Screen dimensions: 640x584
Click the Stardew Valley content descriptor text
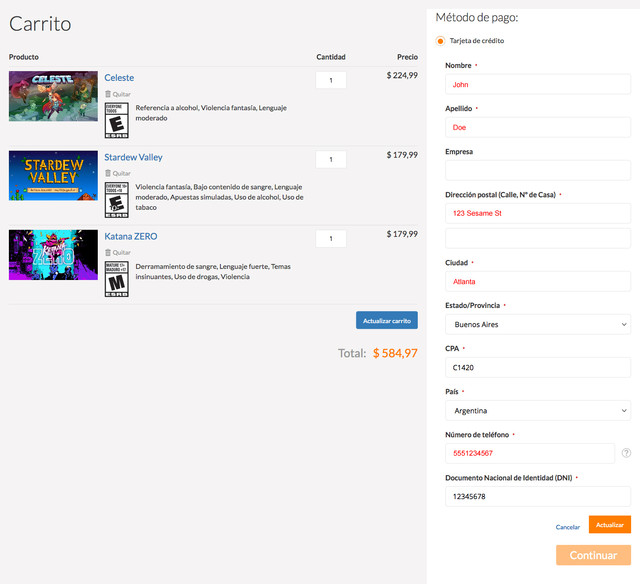219,197
